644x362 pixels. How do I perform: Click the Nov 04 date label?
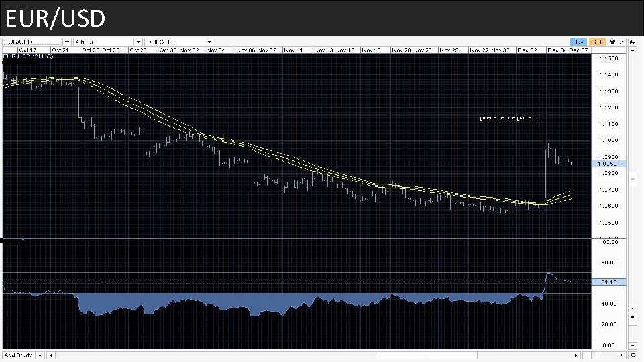pos(215,50)
